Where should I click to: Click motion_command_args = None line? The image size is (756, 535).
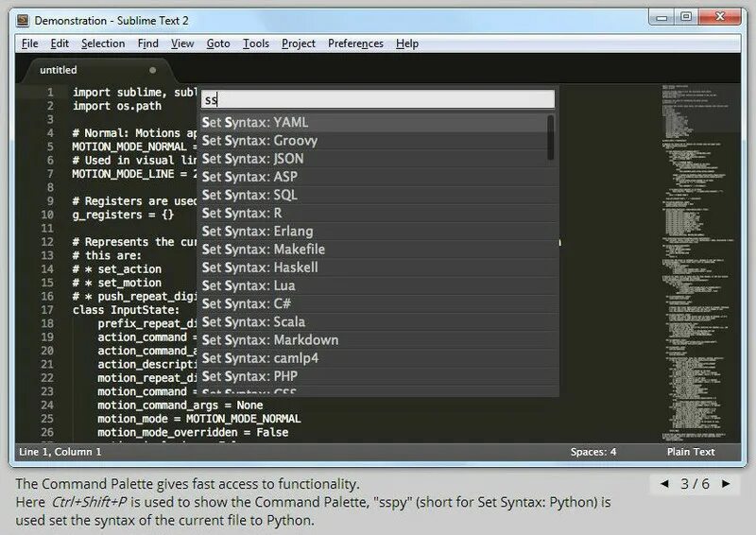pos(180,406)
